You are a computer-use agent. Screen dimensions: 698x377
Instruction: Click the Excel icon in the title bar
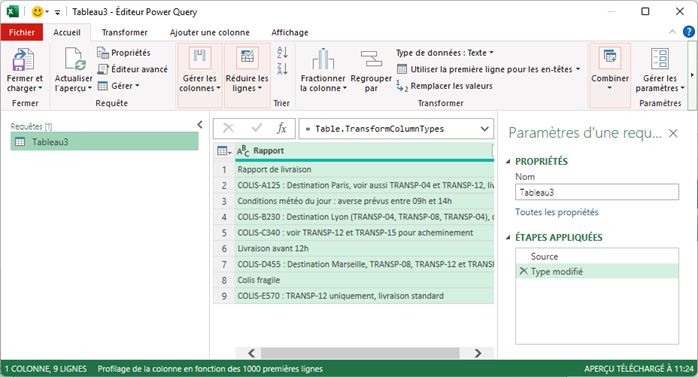(12, 12)
